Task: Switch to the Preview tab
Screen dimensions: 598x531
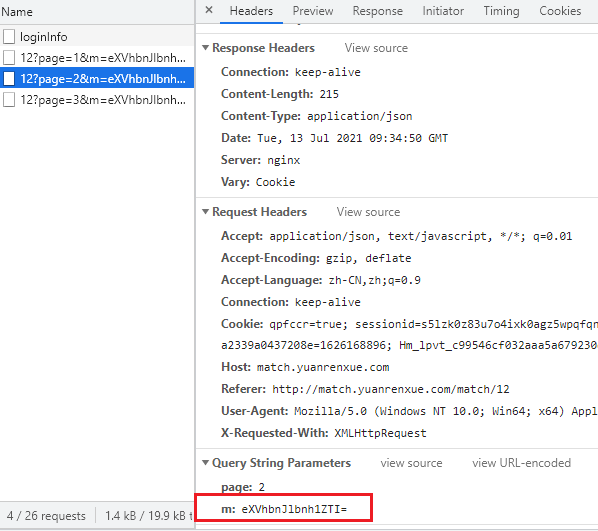Action: click(313, 11)
